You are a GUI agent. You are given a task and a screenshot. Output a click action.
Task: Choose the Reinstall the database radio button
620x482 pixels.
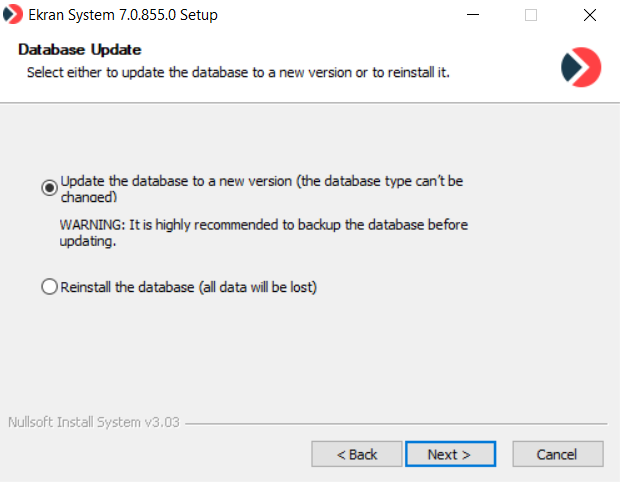tap(49, 288)
